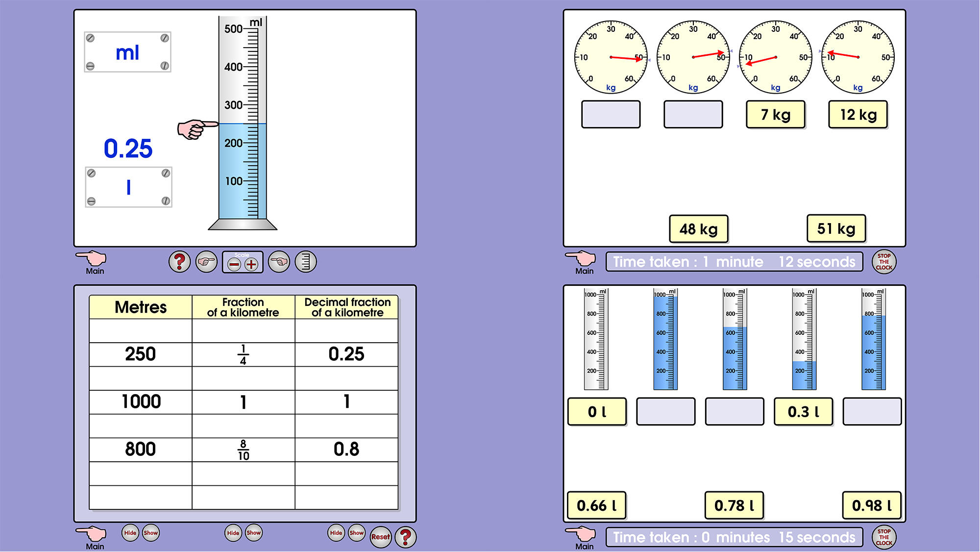980x552 pixels.
Task: Click the pointing hand icon left of Scale controls
Action: tap(206, 261)
